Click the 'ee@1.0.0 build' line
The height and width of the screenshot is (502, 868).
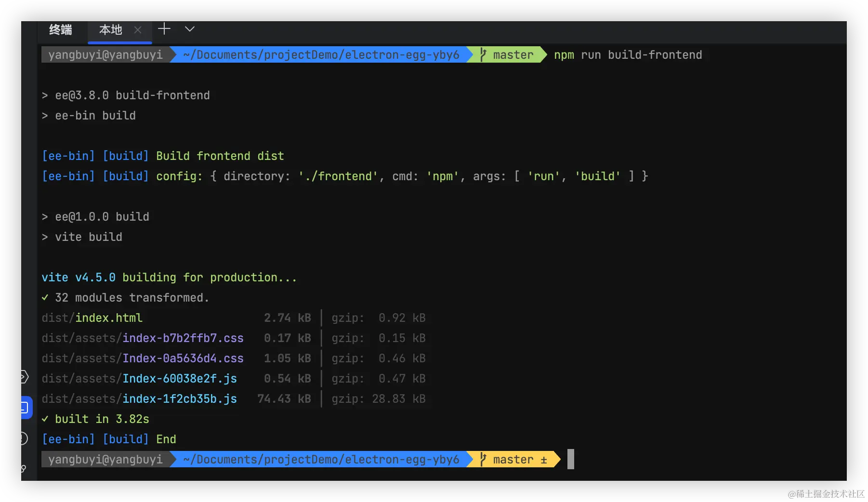point(95,217)
